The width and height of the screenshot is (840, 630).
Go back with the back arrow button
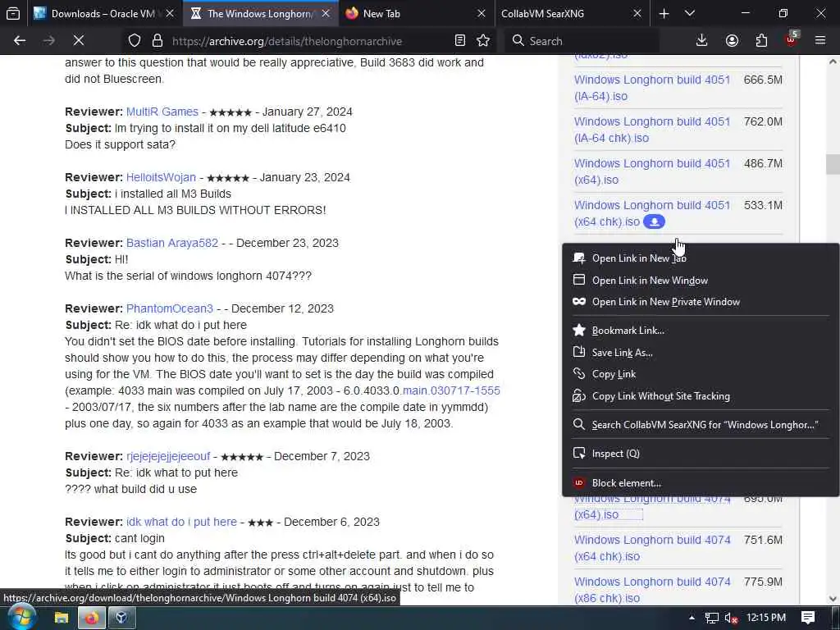(20, 41)
